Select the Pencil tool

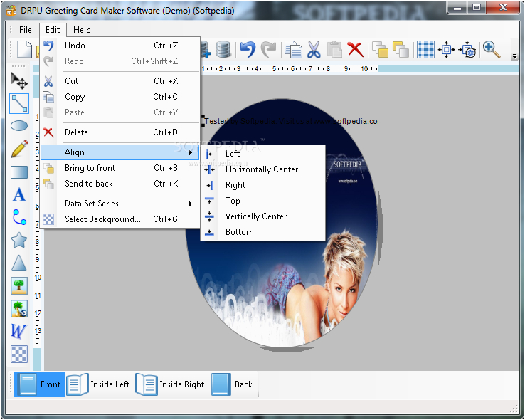click(x=19, y=149)
